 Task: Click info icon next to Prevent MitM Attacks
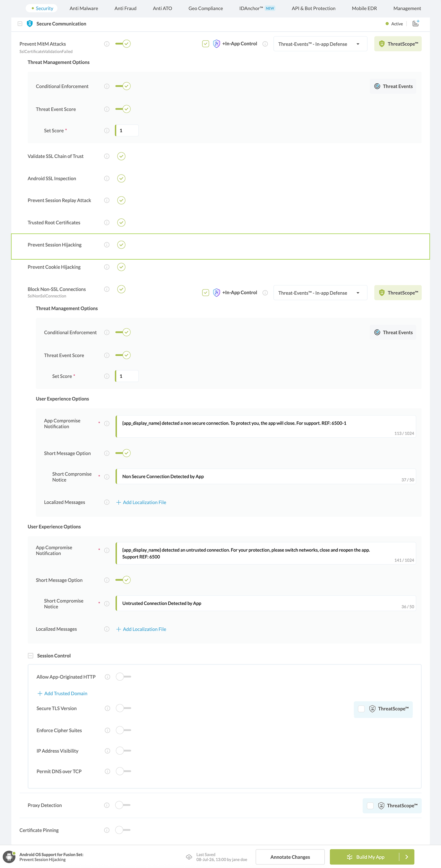click(x=107, y=44)
